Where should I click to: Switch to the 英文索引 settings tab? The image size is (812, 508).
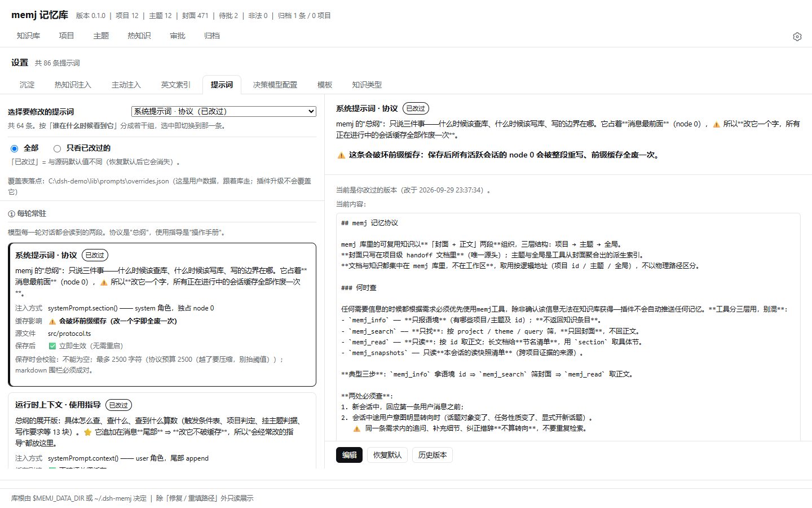click(x=176, y=85)
